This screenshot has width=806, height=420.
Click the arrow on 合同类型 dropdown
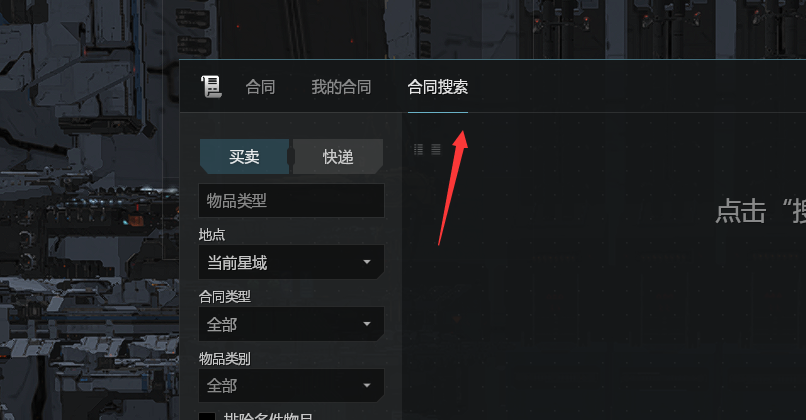(x=367, y=324)
